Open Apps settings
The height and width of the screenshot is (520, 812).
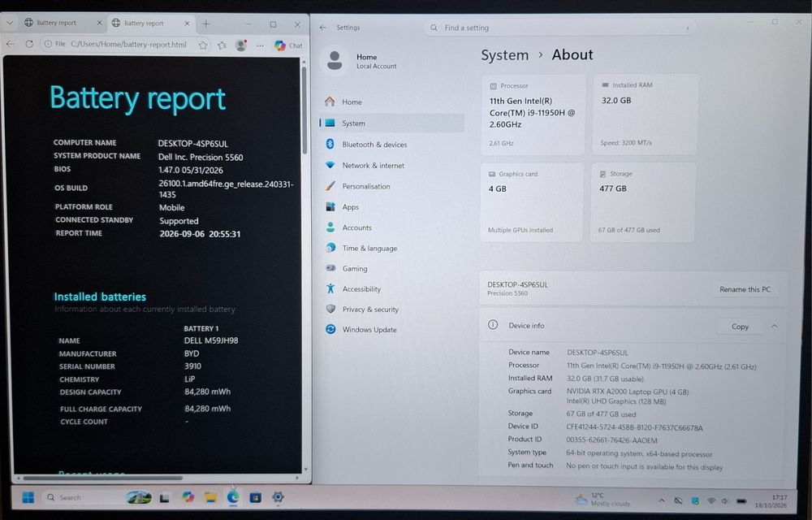point(391,207)
